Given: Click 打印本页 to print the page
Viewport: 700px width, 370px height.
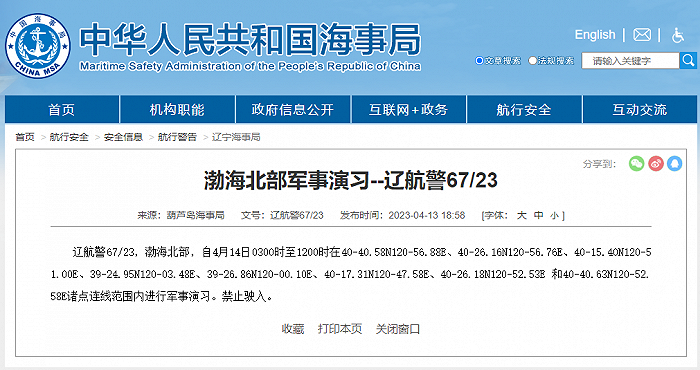Looking at the screenshot, I should tap(340, 329).
